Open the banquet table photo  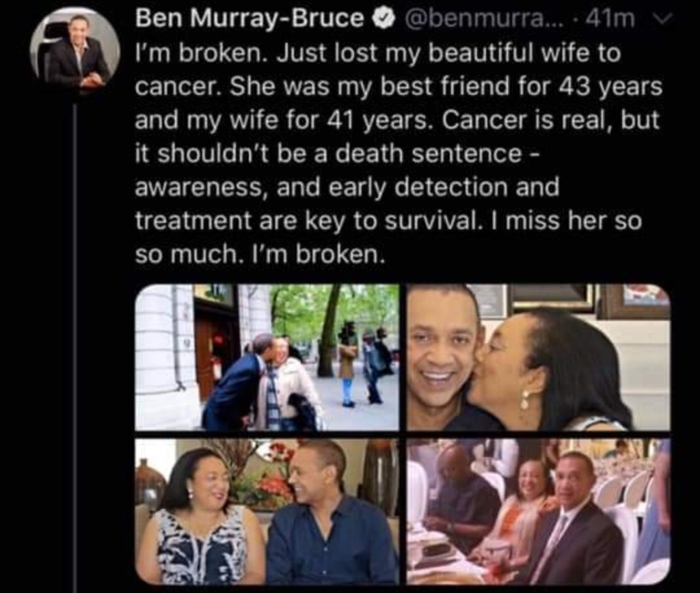(539, 511)
